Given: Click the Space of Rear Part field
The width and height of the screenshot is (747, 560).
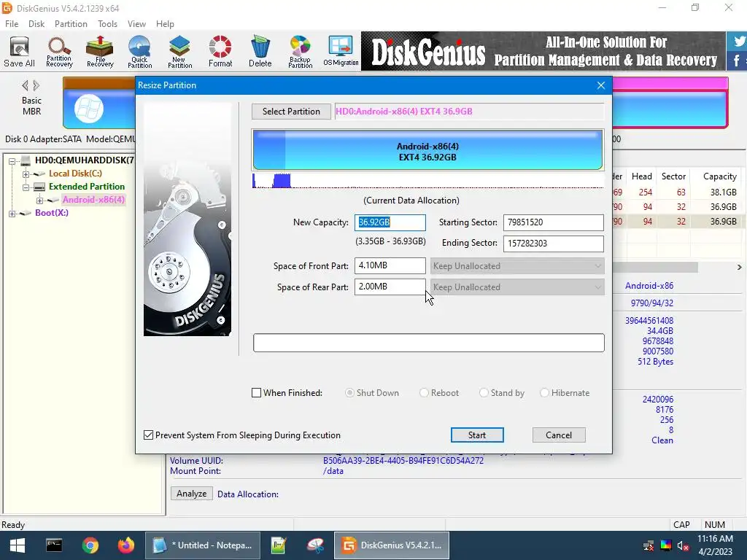Looking at the screenshot, I should pos(390,287).
